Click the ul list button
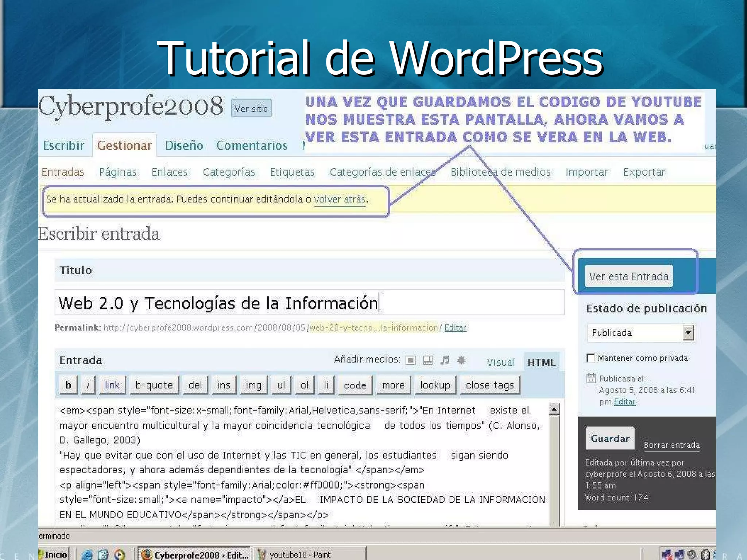747x560 pixels. tap(281, 385)
